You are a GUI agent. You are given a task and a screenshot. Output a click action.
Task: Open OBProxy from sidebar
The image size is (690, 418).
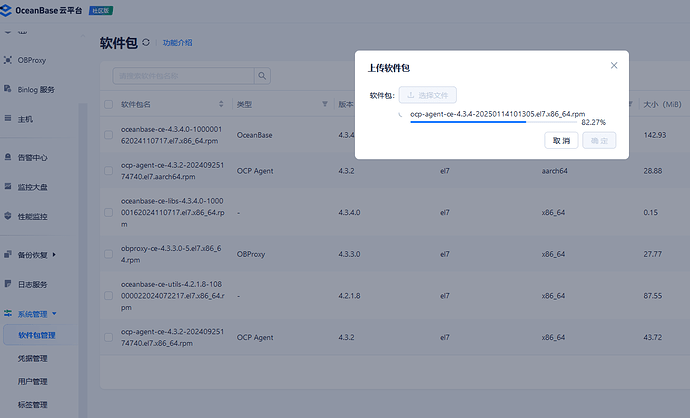click(x=32, y=60)
